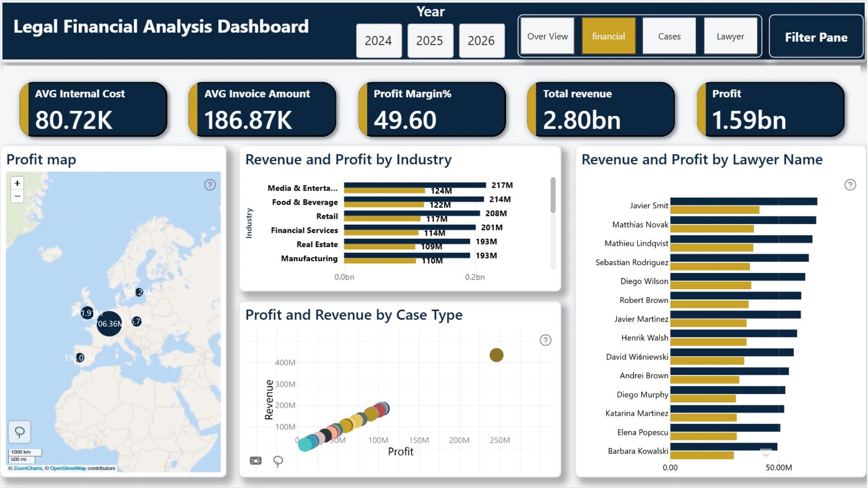Filter the year to 2025

[430, 41]
